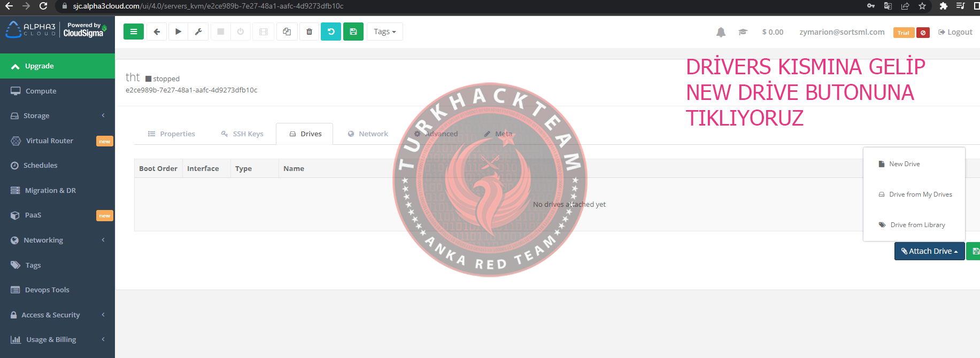The height and width of the screenshot is (358, 980).
Task: Click the browser forward arrow
Action: 26,6
